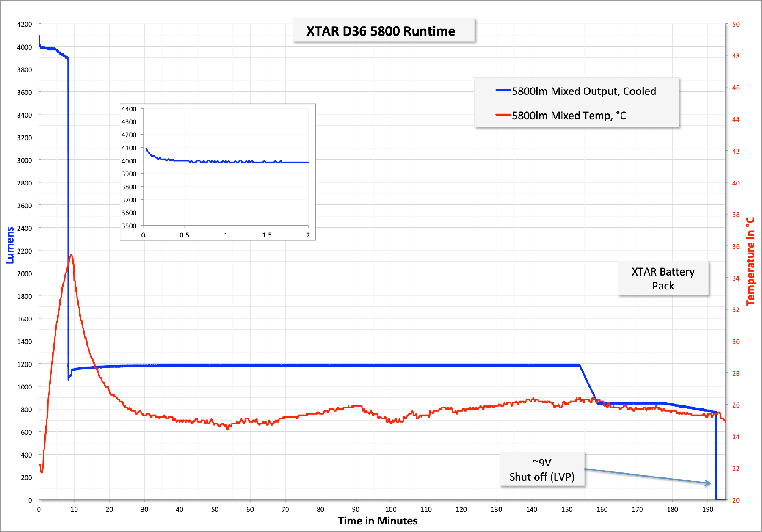Viewport: 762px width, 532px height.
Task: Click the 4000 tick on Lumens axis
Action: coord(25,47)
